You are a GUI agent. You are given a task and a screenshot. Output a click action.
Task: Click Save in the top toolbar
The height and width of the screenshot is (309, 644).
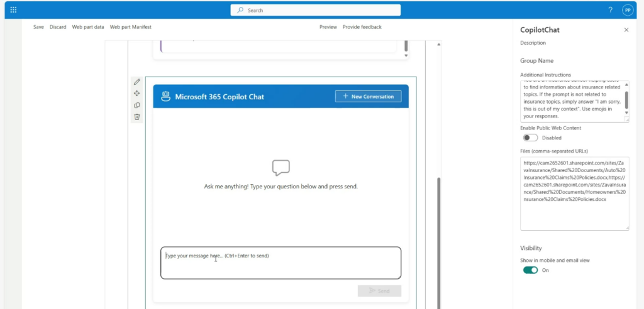[38, 27]
